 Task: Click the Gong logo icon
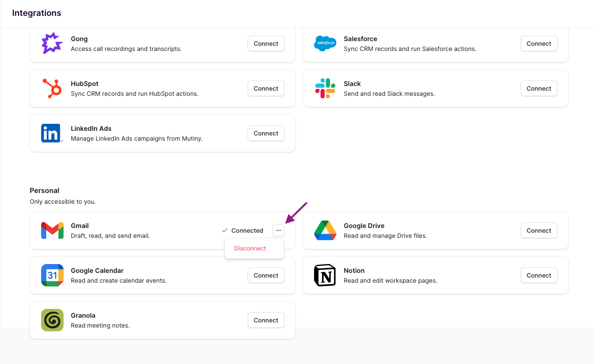point(52,43)
